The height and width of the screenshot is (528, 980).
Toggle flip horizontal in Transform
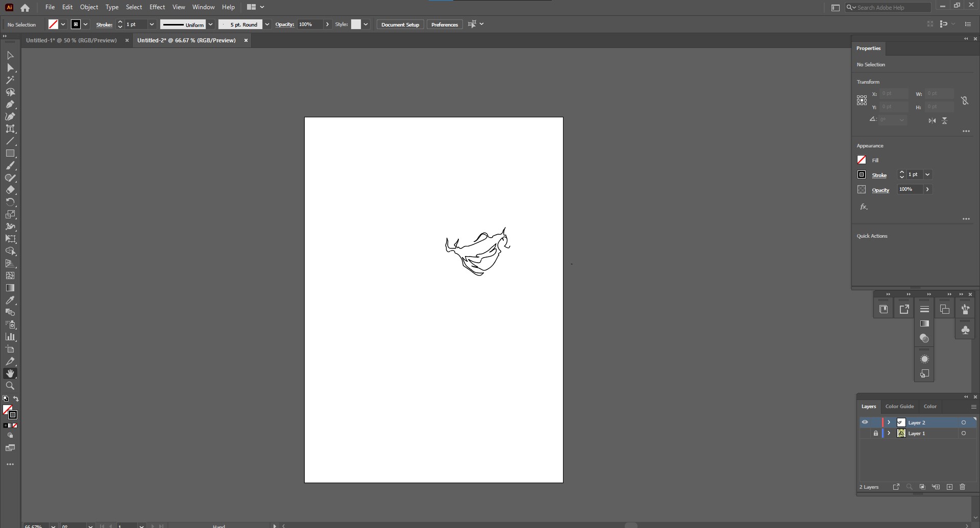click(x=932, y=121)
